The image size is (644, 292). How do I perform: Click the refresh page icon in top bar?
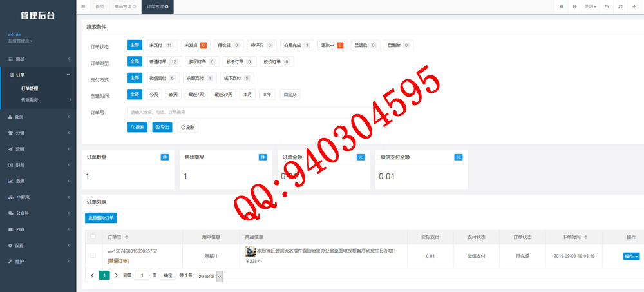click(x=620, y=6)
